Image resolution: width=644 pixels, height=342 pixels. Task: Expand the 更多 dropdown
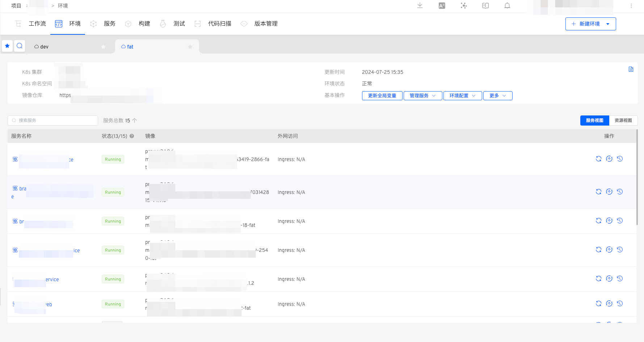tap(498, 96)
